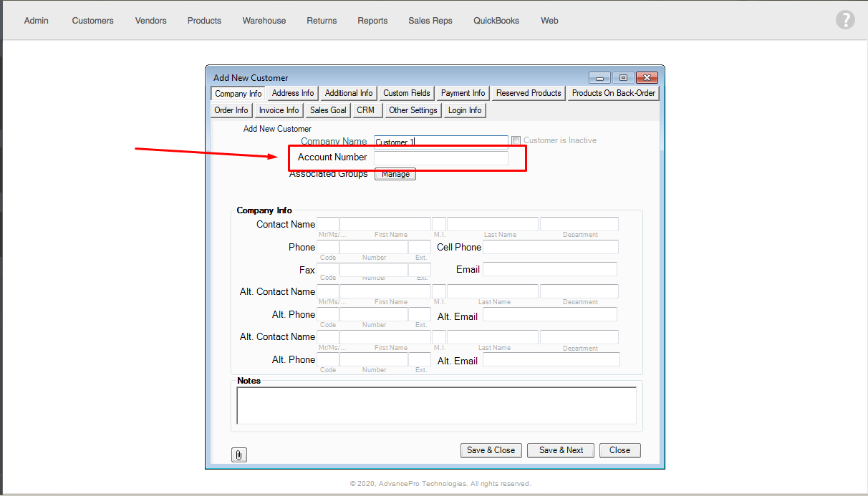The image size is (868, 496).
Task: Open the Custom Fields tab
Action: (x=406, y=93)
